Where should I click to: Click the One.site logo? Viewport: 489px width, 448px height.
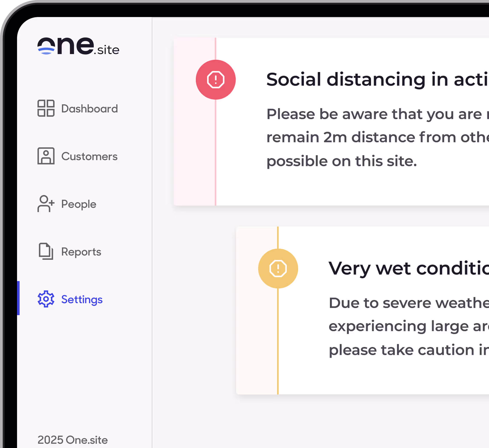click(x=78, y=46)
